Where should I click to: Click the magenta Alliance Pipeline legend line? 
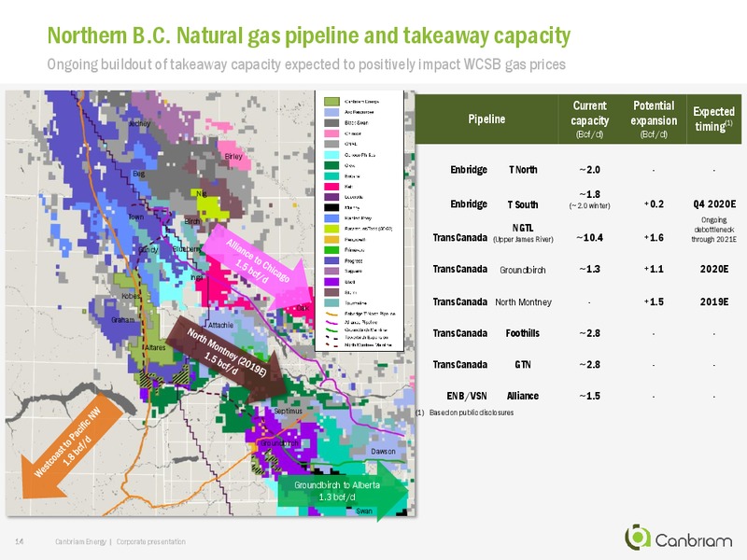pos(331,322)
